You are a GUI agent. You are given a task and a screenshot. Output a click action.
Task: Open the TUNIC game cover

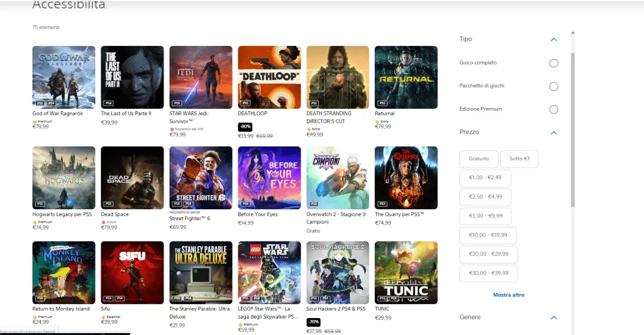(406, 273)
